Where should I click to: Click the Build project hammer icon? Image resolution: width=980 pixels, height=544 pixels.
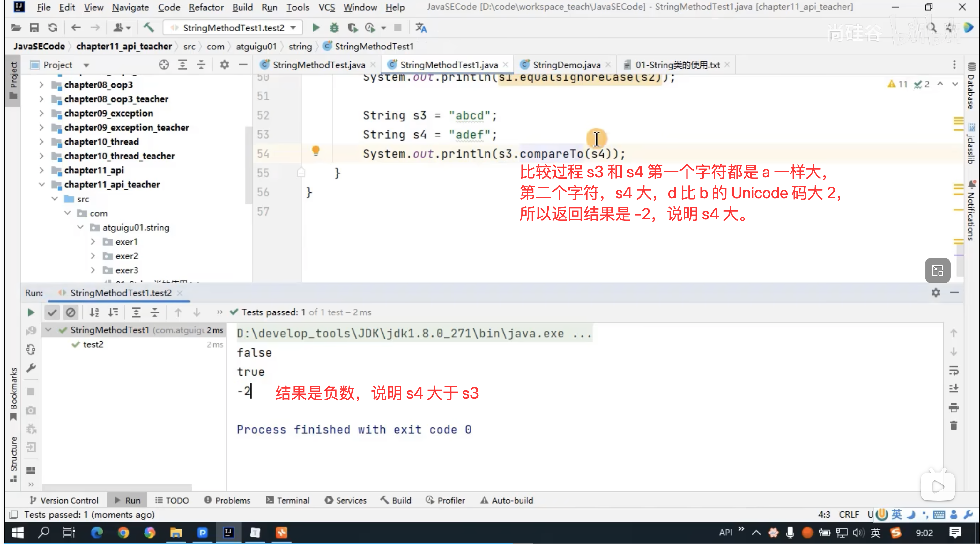(148, 28)
